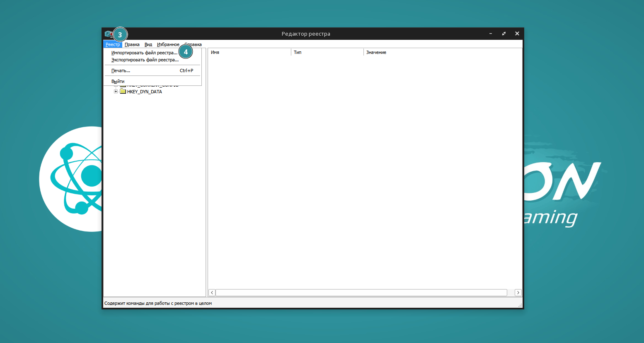
Task: Collapse the open Реестр menu
Action: pos(113,44)
